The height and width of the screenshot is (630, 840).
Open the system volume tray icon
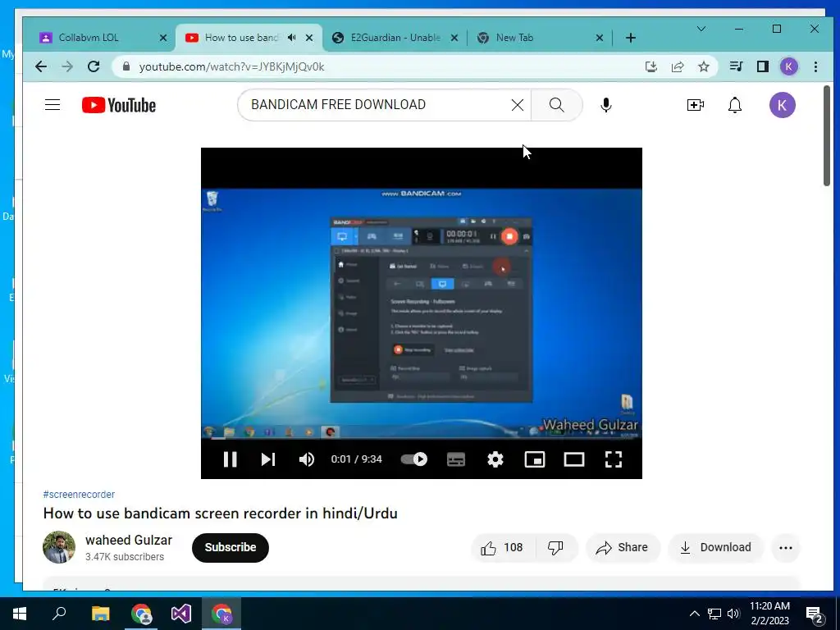click(733, 614)
